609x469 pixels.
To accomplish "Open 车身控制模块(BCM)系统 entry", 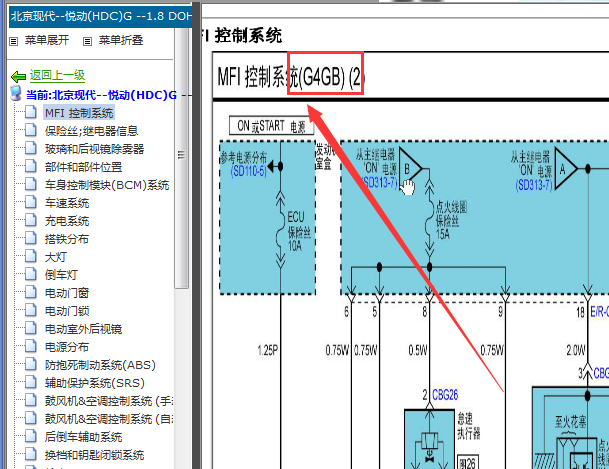I will pos(107,185).
